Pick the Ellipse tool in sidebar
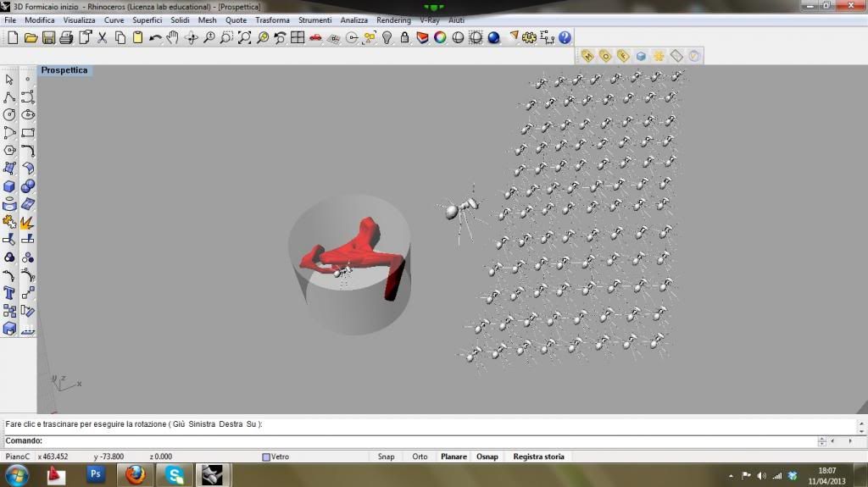This screenshot has height=487, width=868. 28,115
